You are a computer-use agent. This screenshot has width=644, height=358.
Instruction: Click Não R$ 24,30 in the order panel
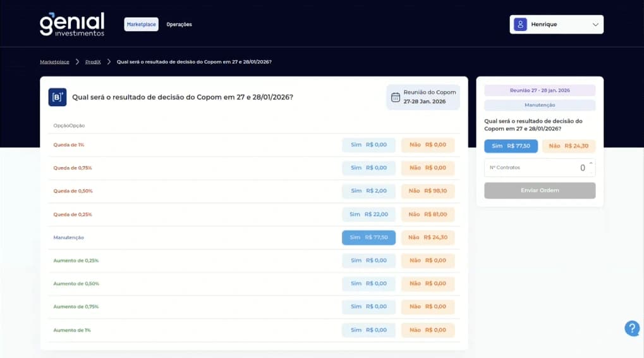tap(569, 146)
